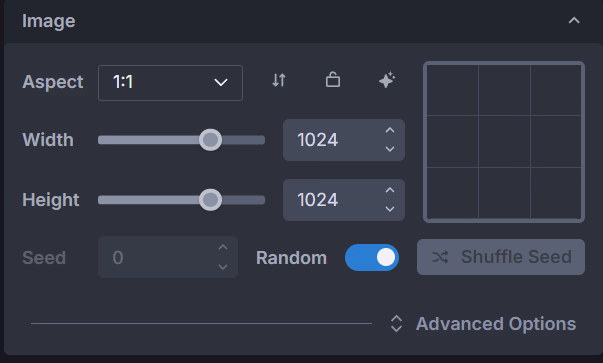Increment Width value with up arrow
Image resolution: width=603 pixels, height=363 pixels.
coord(390,130)
